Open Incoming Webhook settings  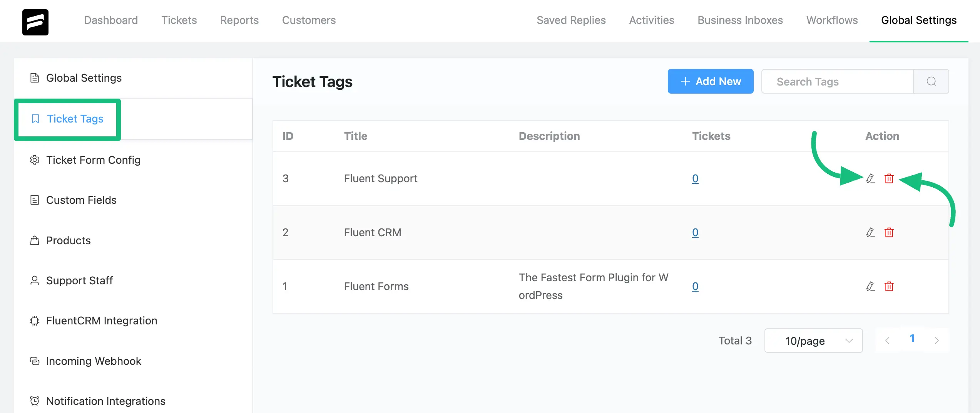point(133,361)
